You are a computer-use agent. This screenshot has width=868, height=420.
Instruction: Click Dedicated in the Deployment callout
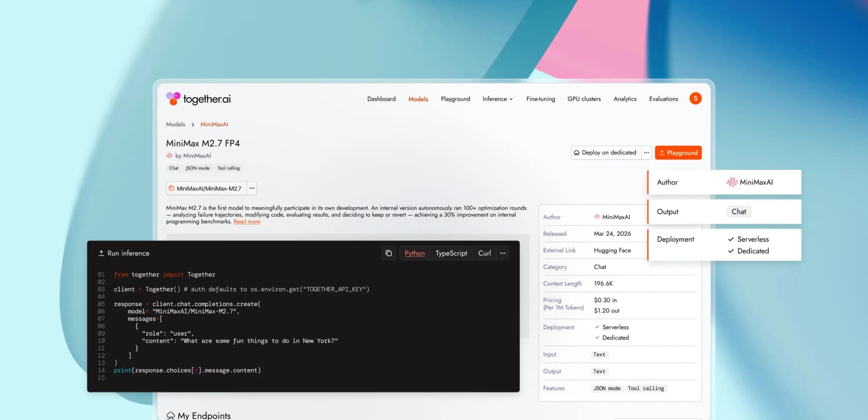point(748,251)
